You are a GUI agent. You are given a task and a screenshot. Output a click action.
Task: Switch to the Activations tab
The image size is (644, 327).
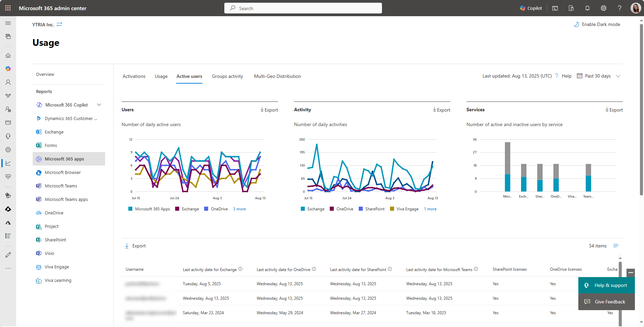[x=134, y=76]
